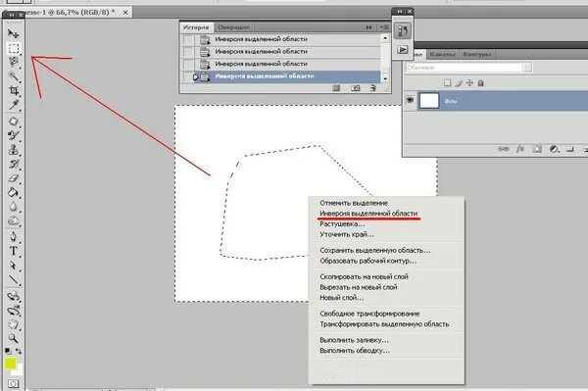Viewport: 588px width, 391px height.
Task: Toggle visibility of the Фон layer
Action: coord(410,100)
